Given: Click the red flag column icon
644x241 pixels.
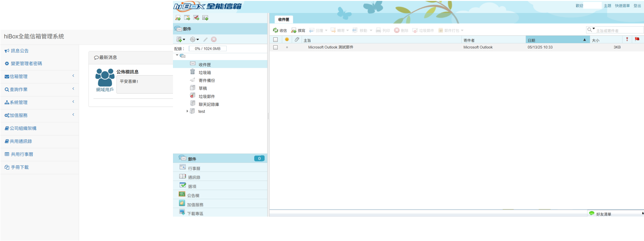Looking at the screenshot, I should pyautogui.click(x=637, y=40).
